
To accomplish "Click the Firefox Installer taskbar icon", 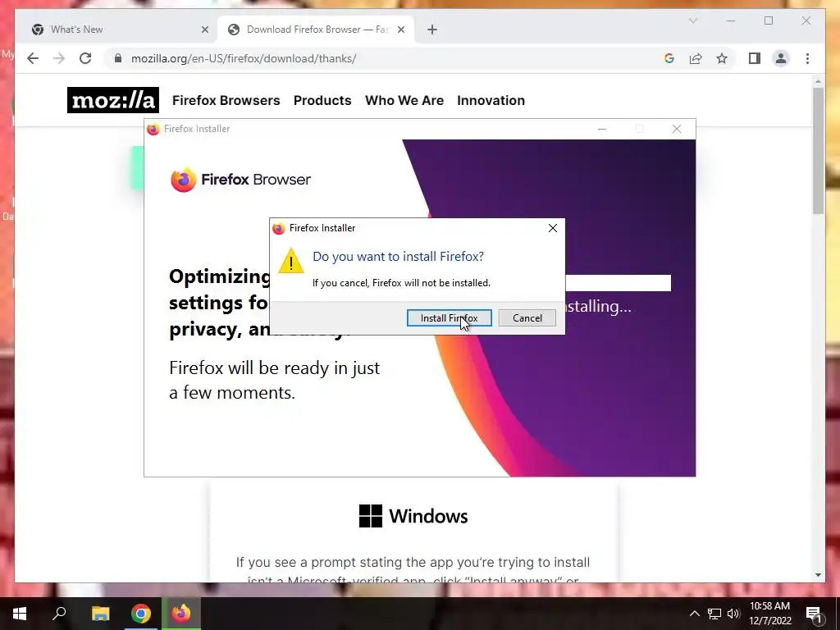I will click(180, 614).
